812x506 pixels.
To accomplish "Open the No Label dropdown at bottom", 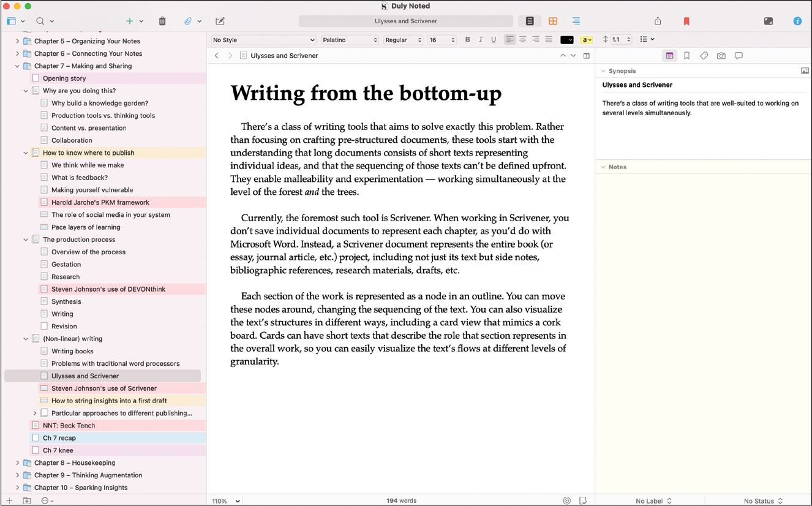I will click(x=653, y=500).
